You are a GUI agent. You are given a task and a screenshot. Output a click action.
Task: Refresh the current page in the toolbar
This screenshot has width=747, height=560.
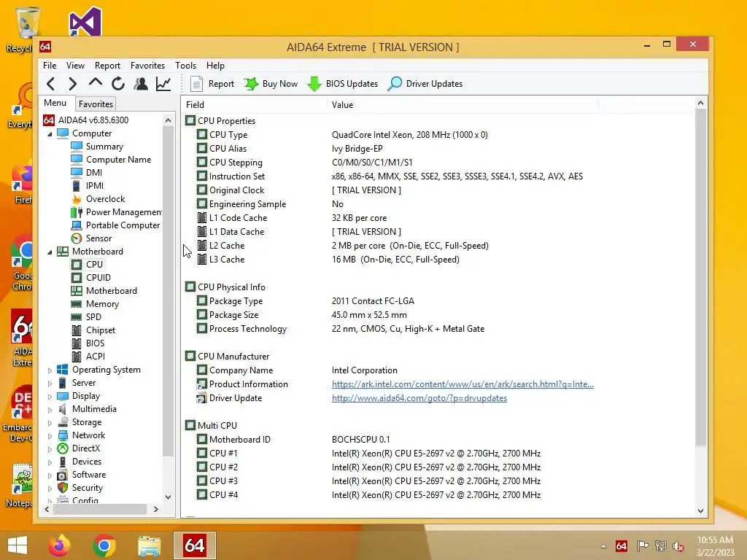[118, 84]
